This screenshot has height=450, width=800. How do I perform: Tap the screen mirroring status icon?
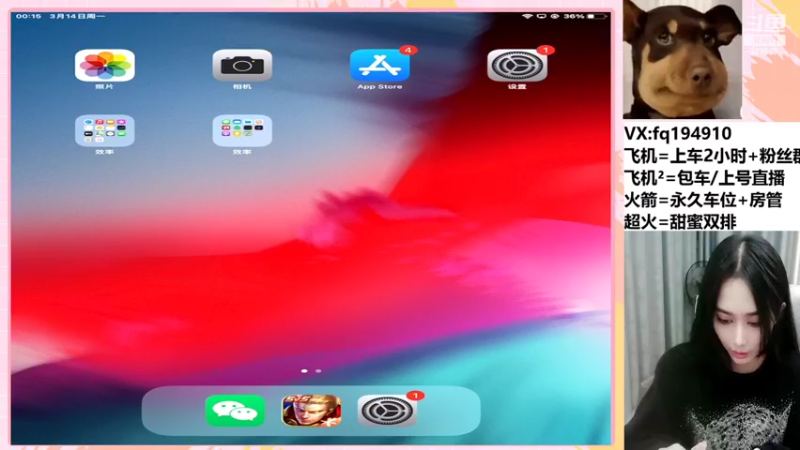coord(541,16)
